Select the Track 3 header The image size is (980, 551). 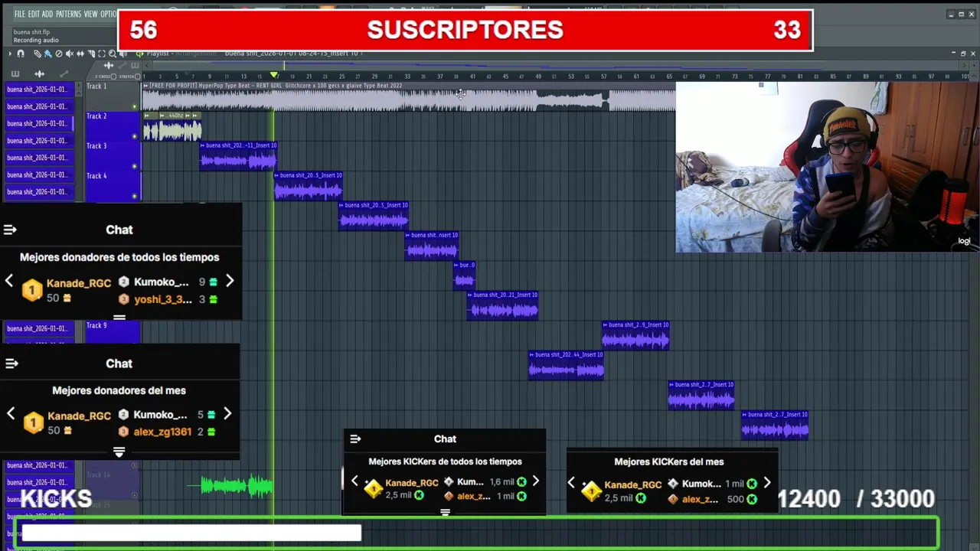tap(113, 155)
